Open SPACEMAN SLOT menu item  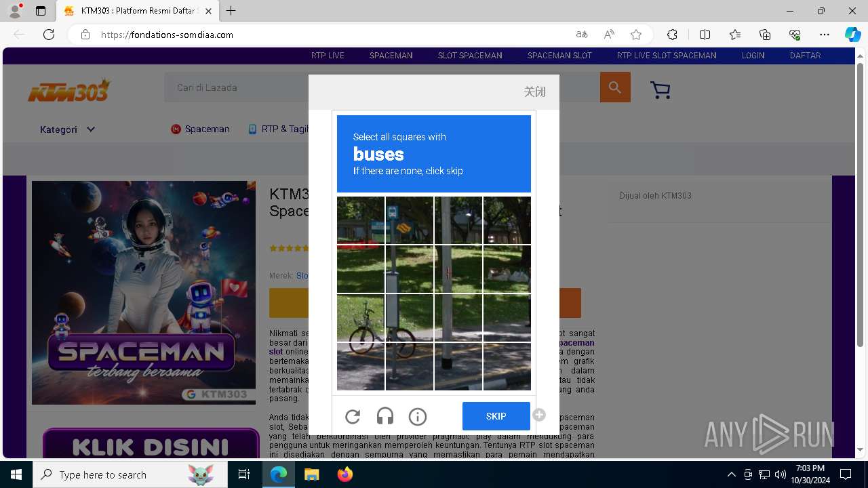coord(559,56)
